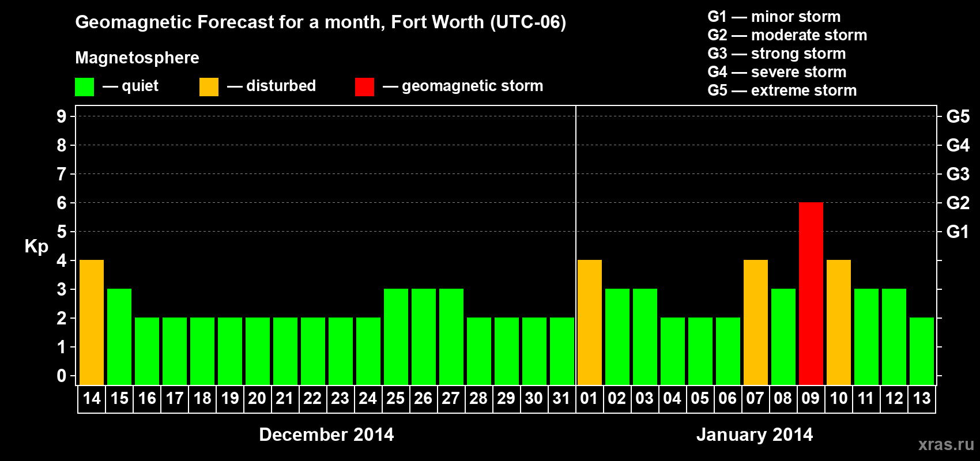This screenshot has width=980, height=461.
Task: Click the date label 09 on the axis
Action: coord(811,399)
